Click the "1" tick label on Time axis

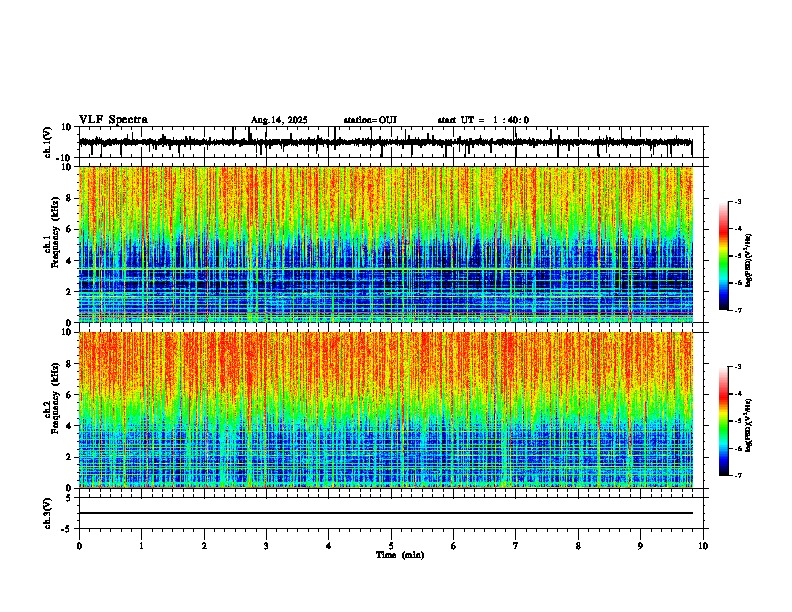(141, 546)
